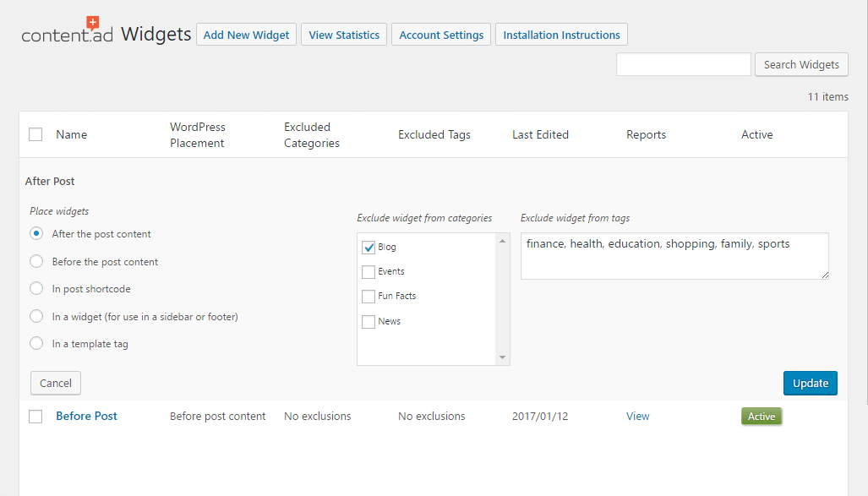Image resolution: width=868 pixels, height=496 pixels.
Task: Click the Update button
Action: [x=811, y=383]
